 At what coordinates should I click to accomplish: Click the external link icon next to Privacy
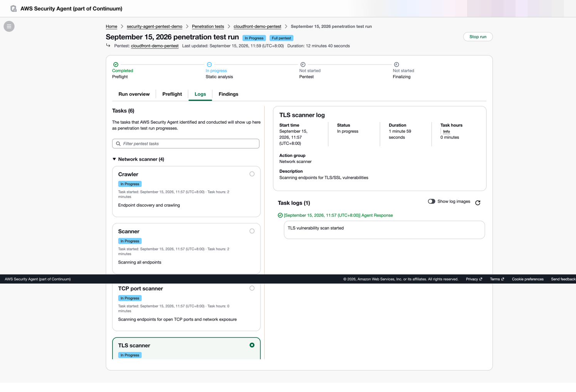(x=480, y=279)
